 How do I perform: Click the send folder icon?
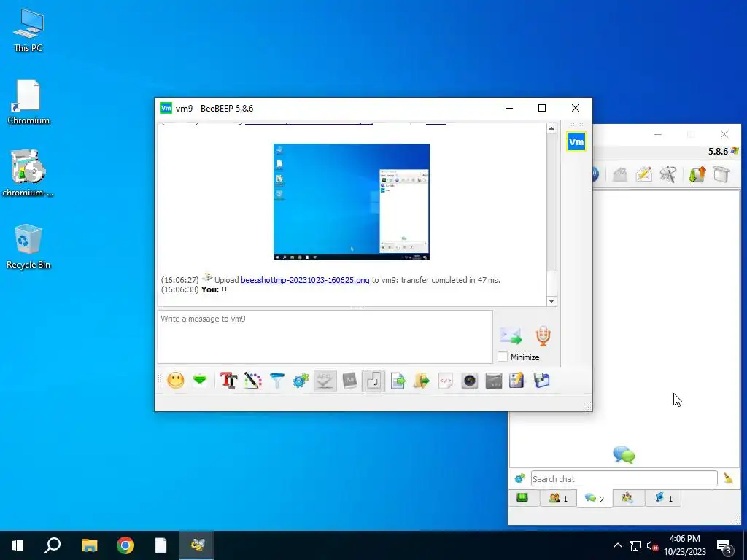422,381
